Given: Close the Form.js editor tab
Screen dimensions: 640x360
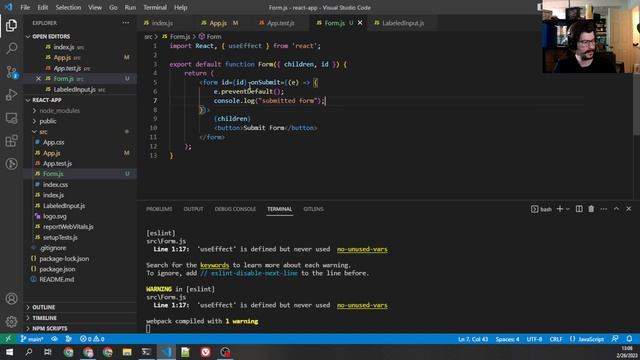Looking at the screenshot, I should click(x=360, y=23).
